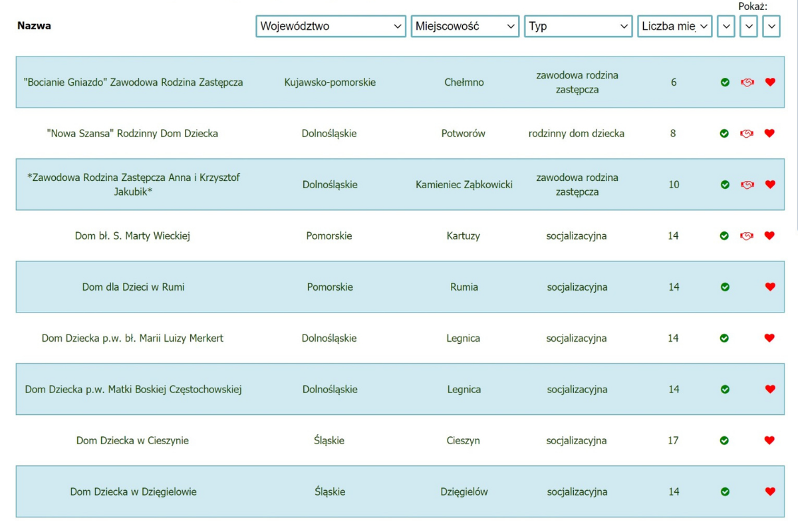Viewport: 798px width, 532px height.
Task: Open Dom bł. S. Marty Wieckiej entry
Action: 132,235
